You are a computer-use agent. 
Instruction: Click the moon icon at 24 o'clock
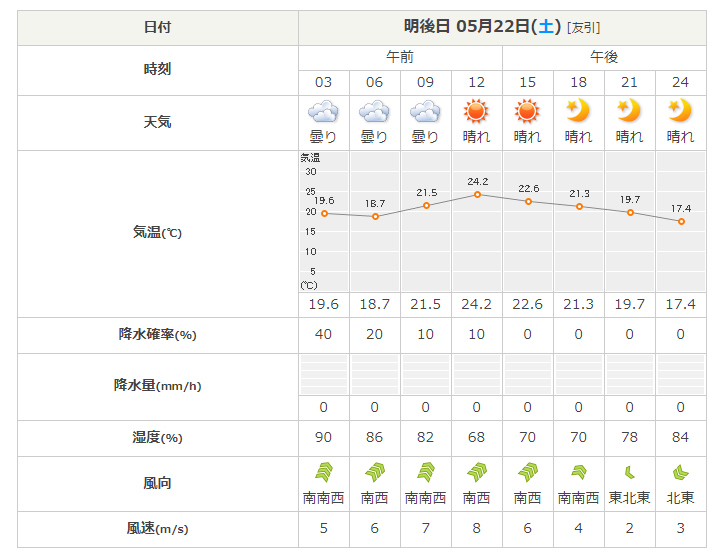(680, 111)
